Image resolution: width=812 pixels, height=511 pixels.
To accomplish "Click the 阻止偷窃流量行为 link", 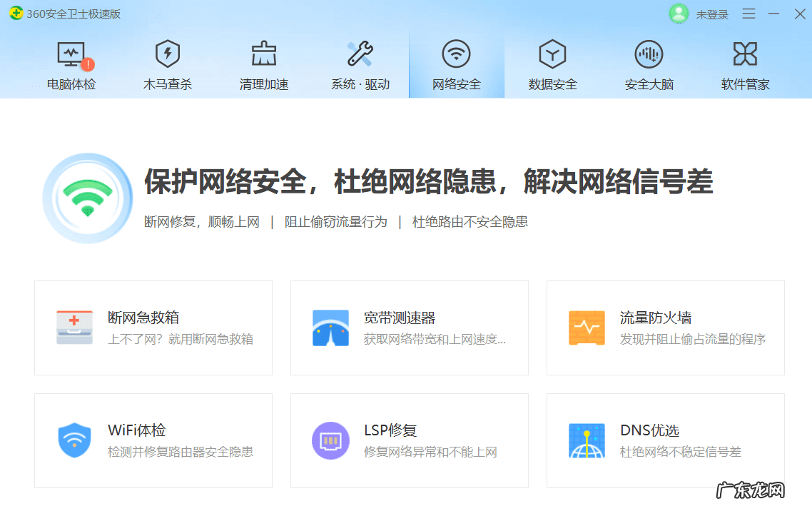I will tap(335, 222).
